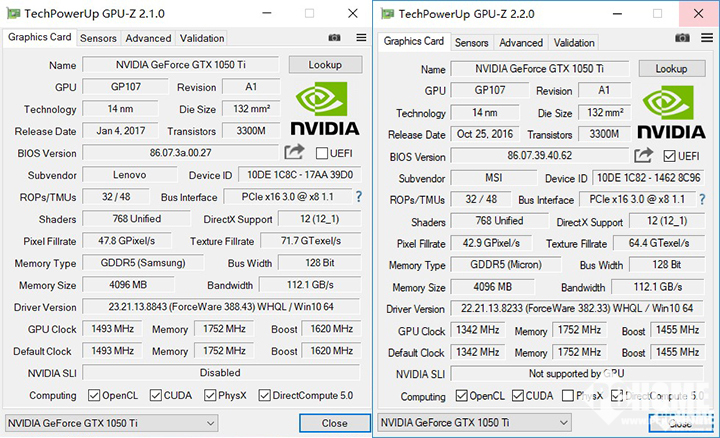
Task: Click NVIDIA SLI field Not supported by GPU
Action: (577, 374)
